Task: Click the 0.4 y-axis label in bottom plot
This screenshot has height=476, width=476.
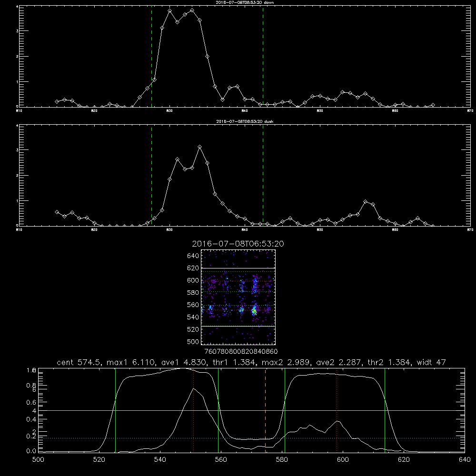Action: [x=31, y=419]
